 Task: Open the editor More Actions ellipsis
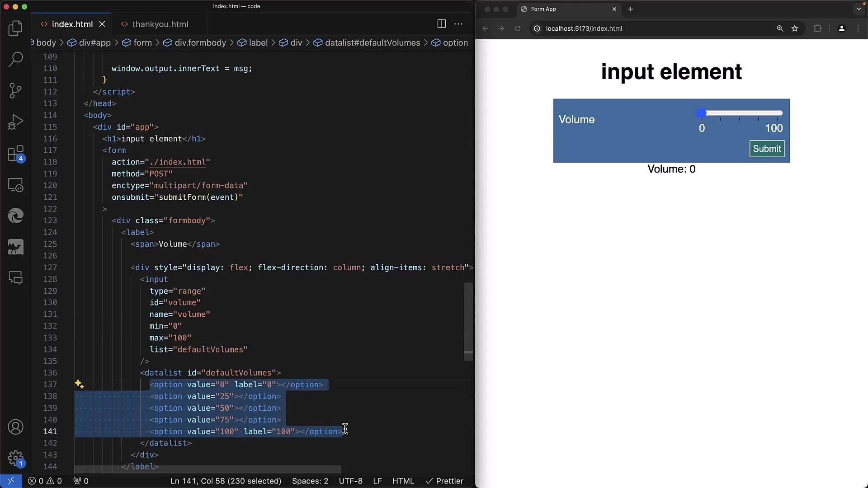click(458, 24)
